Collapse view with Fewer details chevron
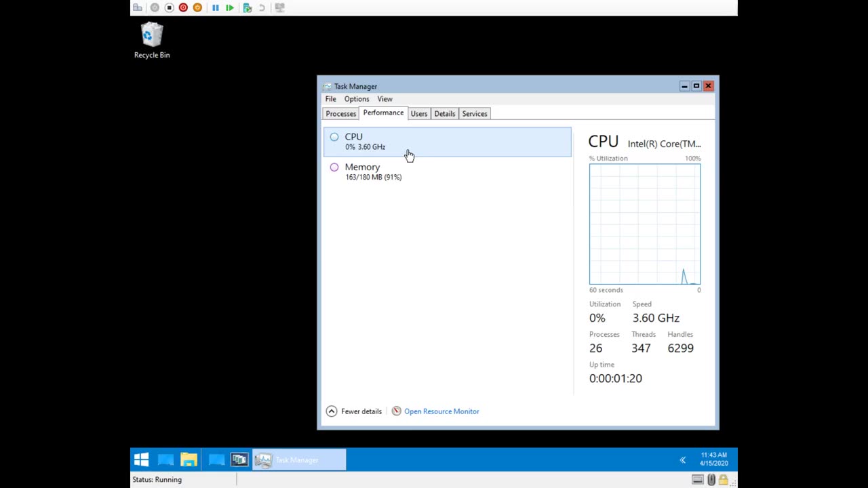The width and height of the screenshot is (868, 488). tap(331, 411)
